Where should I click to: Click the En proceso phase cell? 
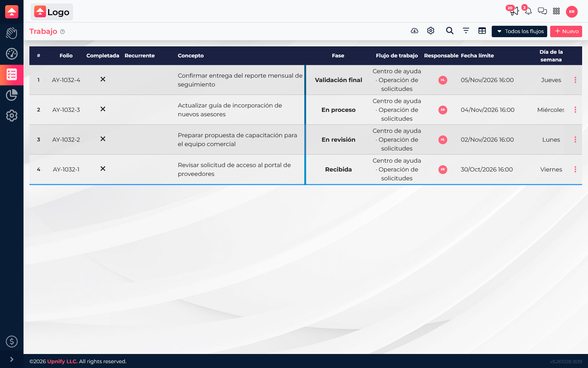[x=338, y=110]
